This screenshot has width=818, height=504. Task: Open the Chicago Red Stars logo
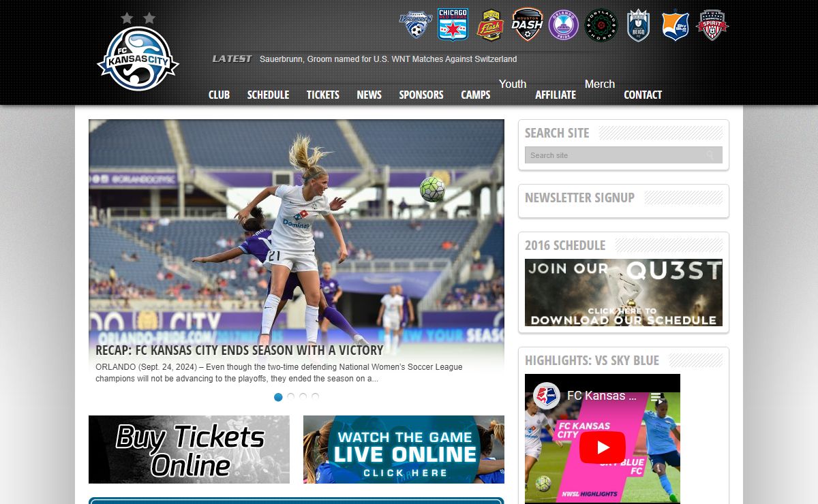pyautogui.click(x=453, y=25)
